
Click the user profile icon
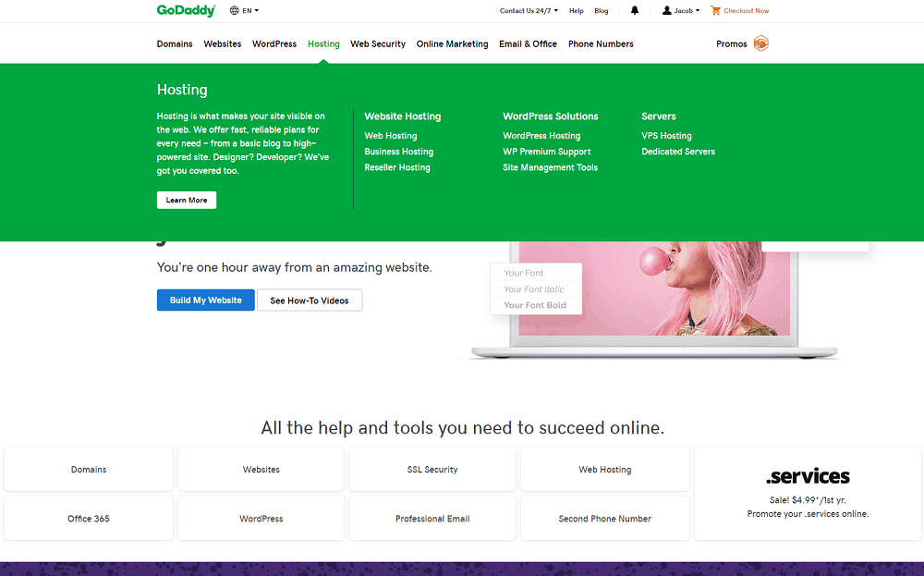point(666,10)
